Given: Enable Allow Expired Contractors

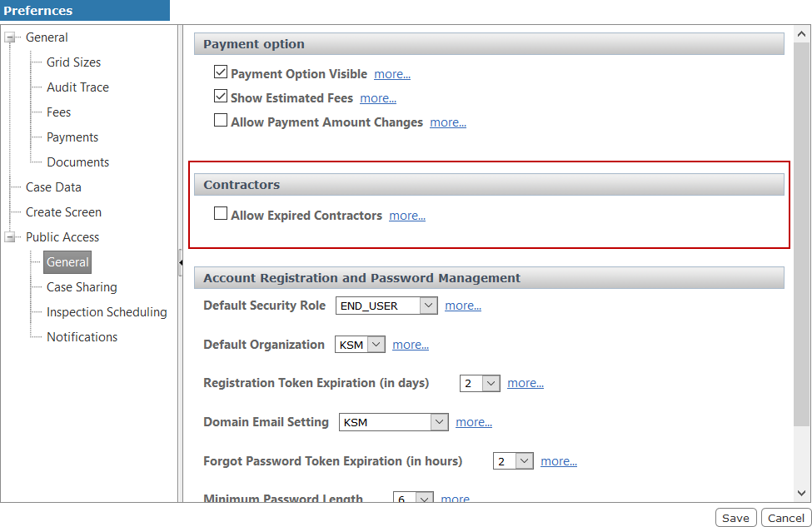Looking at the screenshot, I should click(221, 214).
